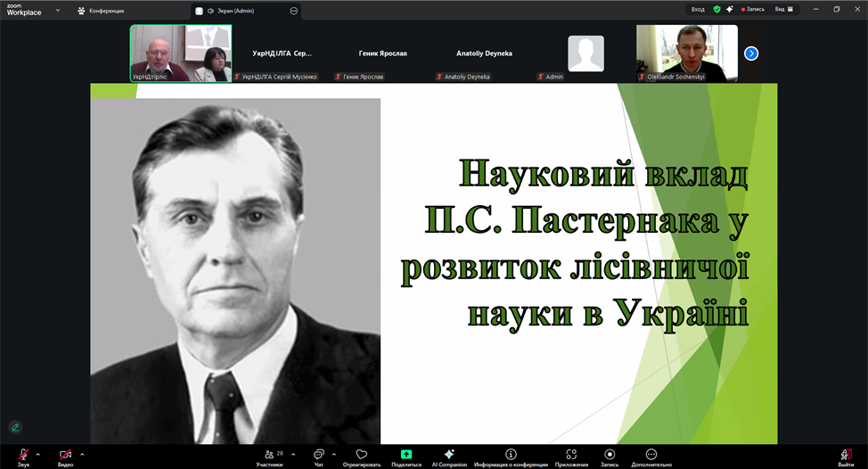
Task: Click the green Поделиться share screen icon
Action: (406, 456)
